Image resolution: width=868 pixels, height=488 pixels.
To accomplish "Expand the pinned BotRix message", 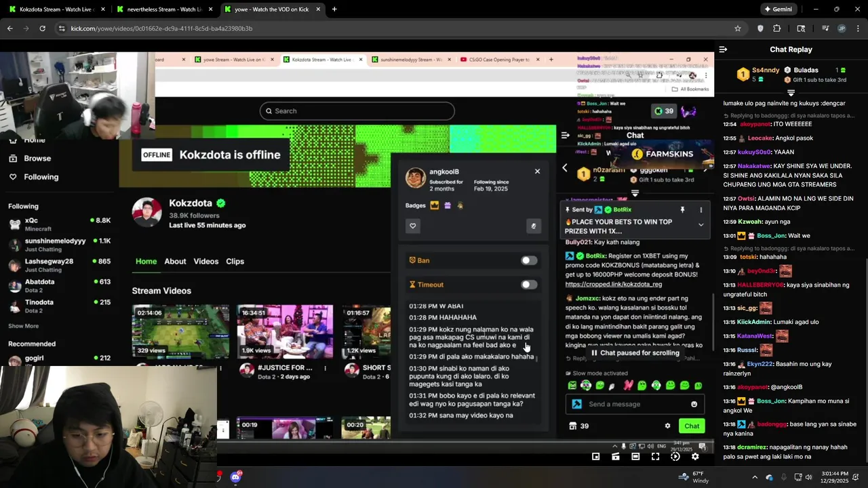I will tap(701, 225).
